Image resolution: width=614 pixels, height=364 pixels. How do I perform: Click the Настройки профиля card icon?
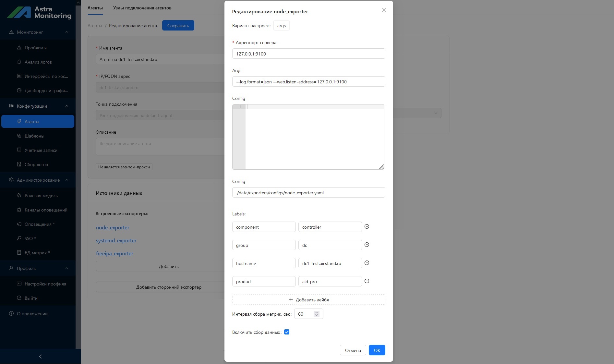tap(19, 284)
